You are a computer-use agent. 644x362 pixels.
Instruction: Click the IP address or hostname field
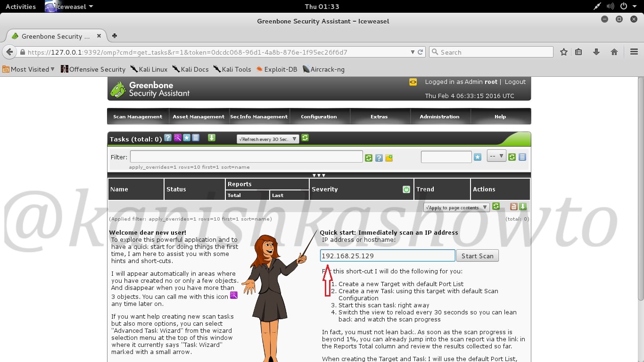388,255
